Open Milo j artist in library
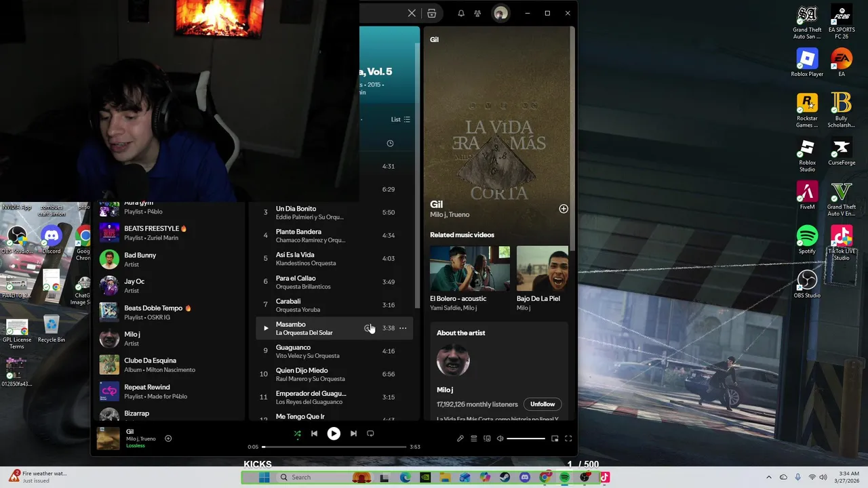This screenshot has height=488, width=868. coord(170,339)
